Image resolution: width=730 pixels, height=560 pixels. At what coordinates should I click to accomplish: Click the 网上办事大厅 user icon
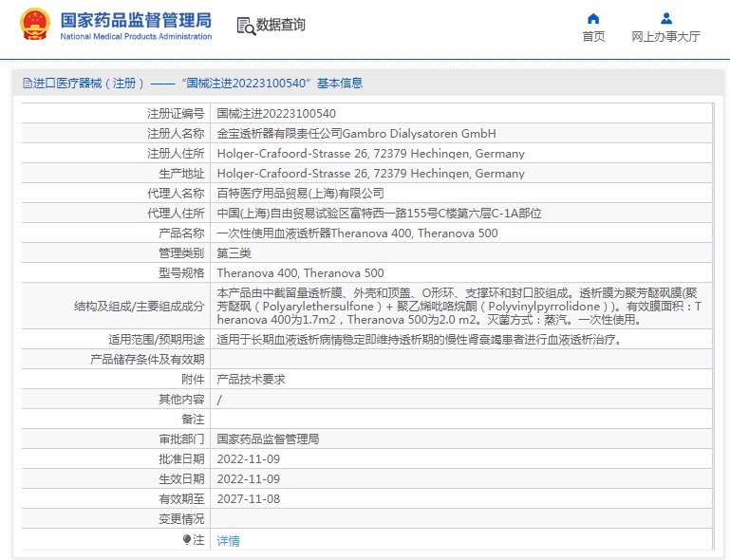[666, 19]
